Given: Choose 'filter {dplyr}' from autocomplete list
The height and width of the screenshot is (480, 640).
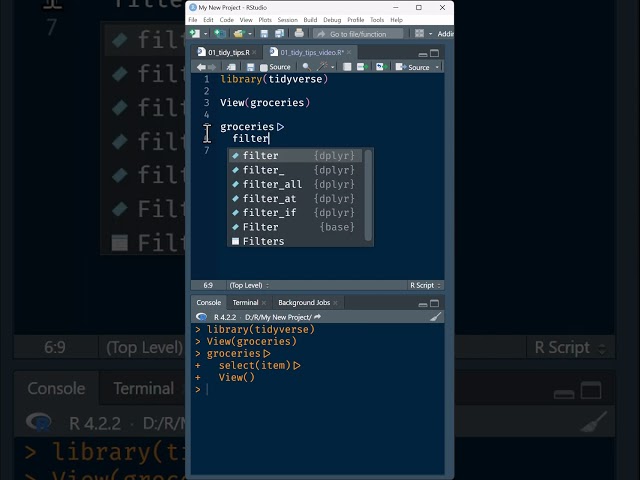Looking at the screenshot, I should tap(296, 156).
